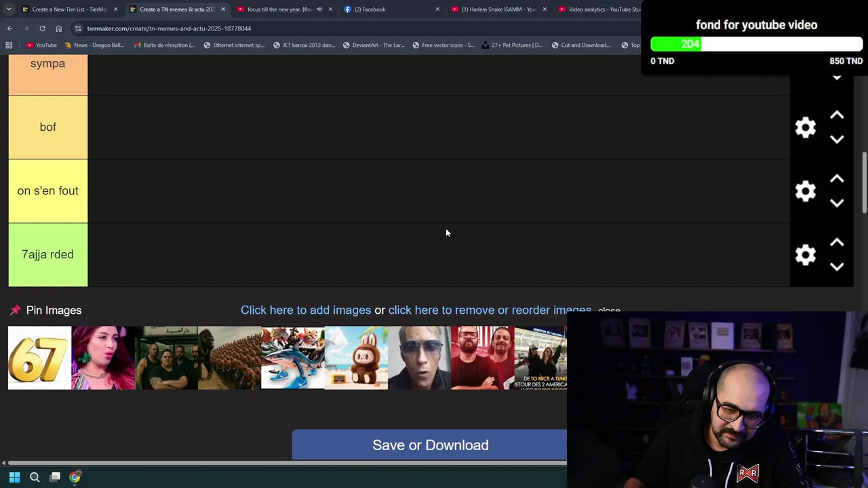The image size is (868, 488).
Task: Select the De Nice a Tunis image
Action: click(540, 358)
